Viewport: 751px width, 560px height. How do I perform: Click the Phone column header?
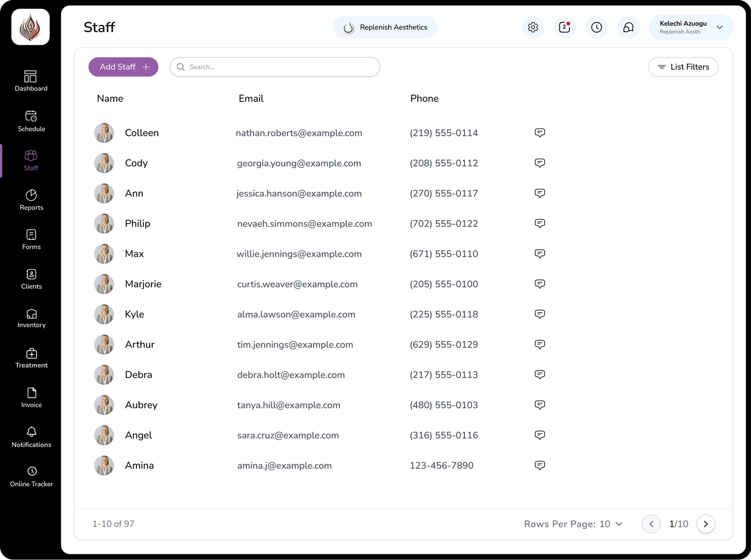coord(424,98)
